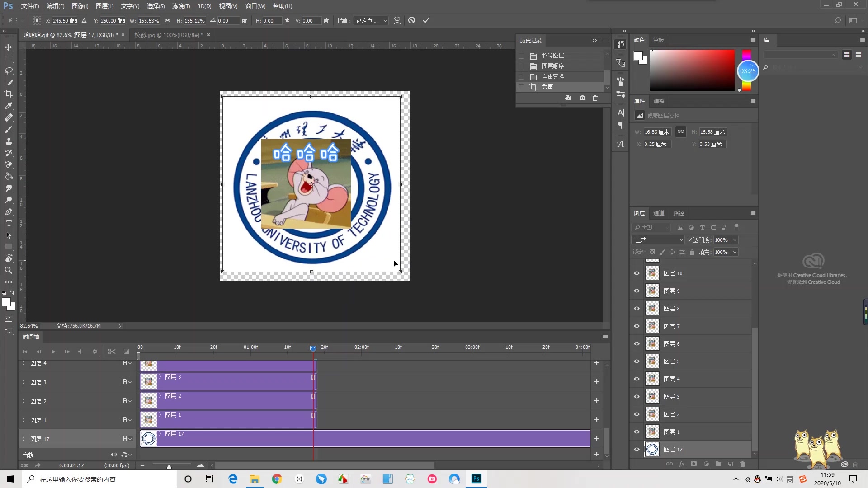Open opacity value dropdown arrow
The width and height of the screenshot is (868, 488).
point(735,240)
